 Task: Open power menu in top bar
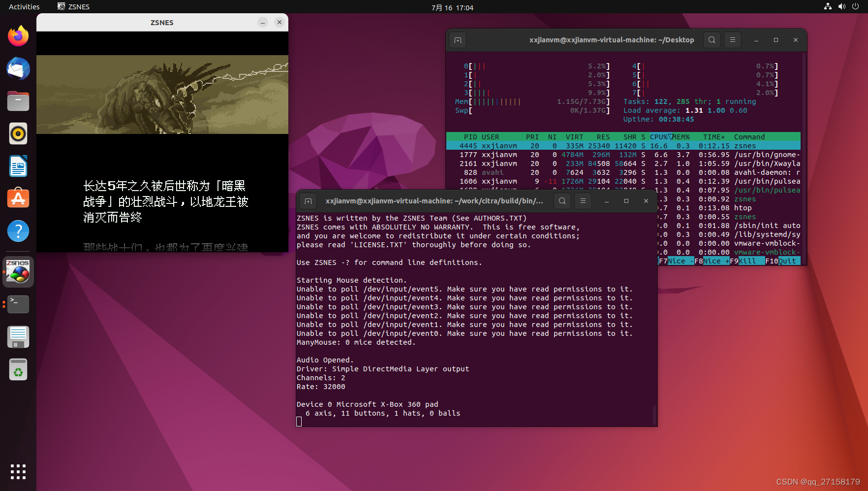(856, 7)
